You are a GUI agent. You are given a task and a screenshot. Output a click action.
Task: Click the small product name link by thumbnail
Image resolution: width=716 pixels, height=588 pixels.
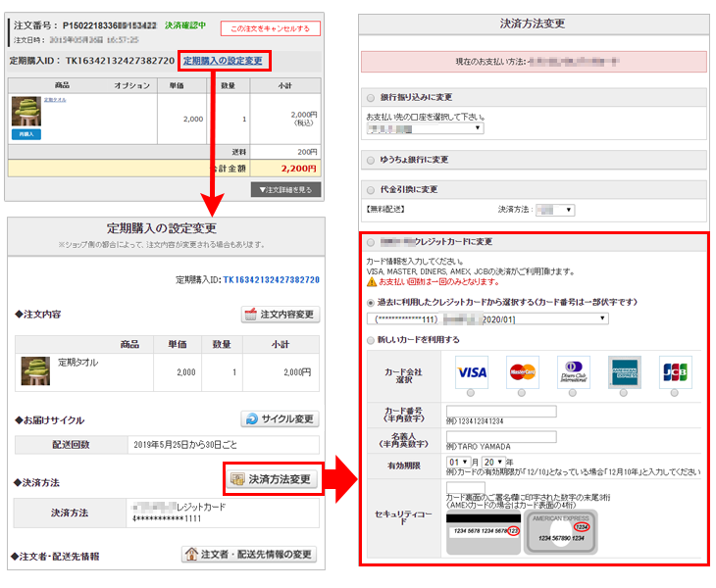point(55,100)
